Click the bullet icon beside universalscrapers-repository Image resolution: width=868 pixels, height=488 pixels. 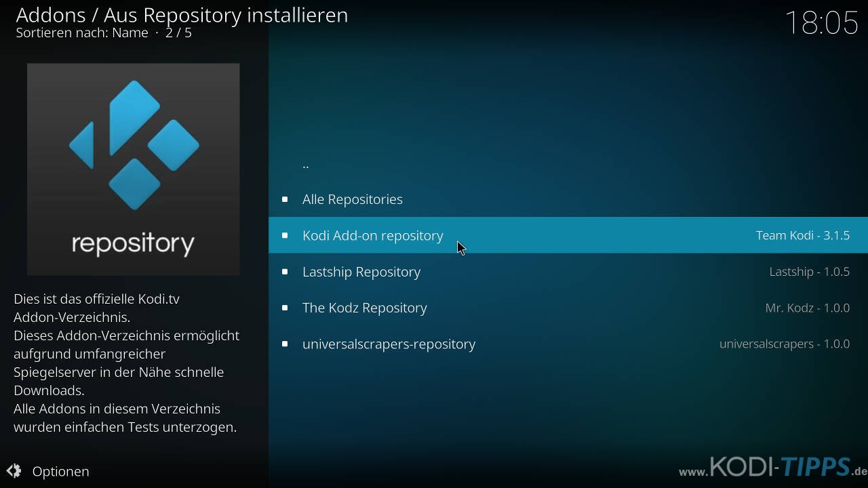pos(285,344)
